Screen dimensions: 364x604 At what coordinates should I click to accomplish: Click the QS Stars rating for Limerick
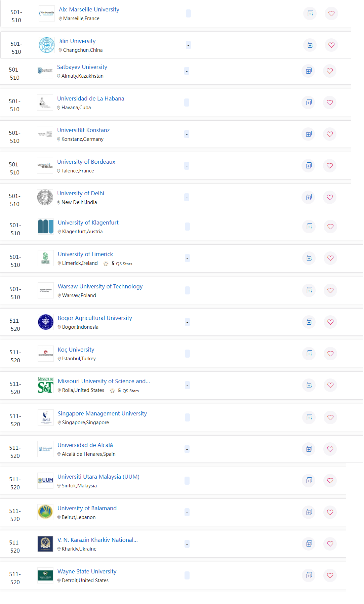tap(118, 264)
